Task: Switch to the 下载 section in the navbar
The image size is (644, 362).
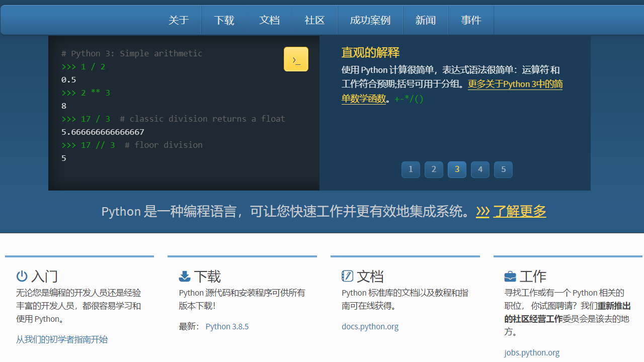Action: pyautogui.click(x=224, y=20)
